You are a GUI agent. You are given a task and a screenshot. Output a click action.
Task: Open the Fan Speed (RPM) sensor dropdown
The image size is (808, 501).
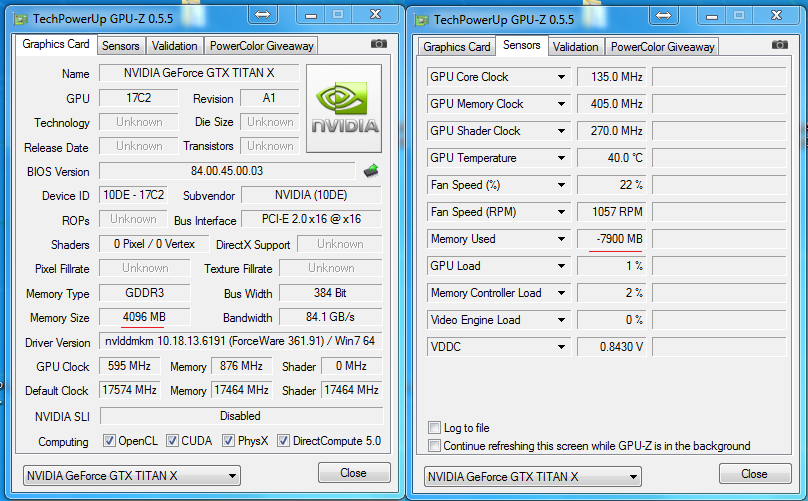(x=561, y=212)
